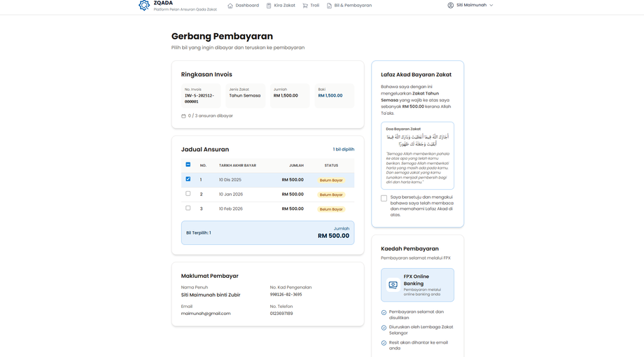Open the Troli menu item
This screenshot has width=644, height=357.
click(311, 6)
